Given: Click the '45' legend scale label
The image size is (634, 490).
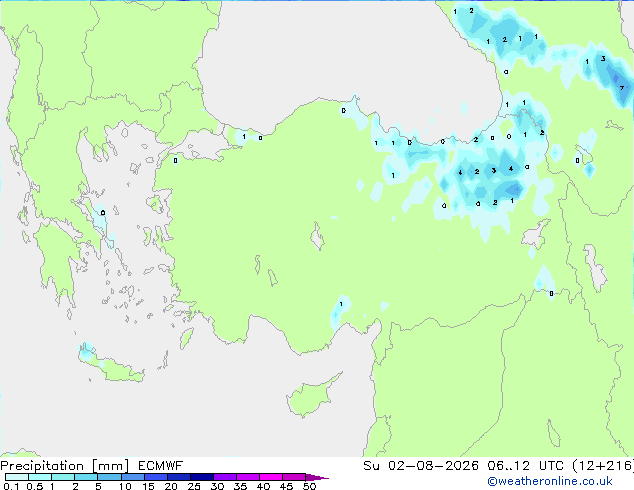Looking at the screenshot, I should 286,486.
